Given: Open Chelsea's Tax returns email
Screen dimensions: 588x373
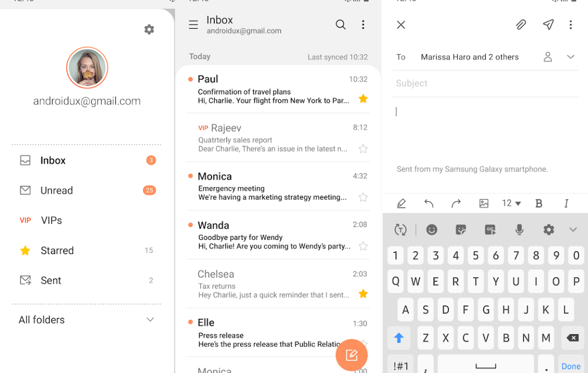Looking at the screenshot, I should tap(278, 283).
